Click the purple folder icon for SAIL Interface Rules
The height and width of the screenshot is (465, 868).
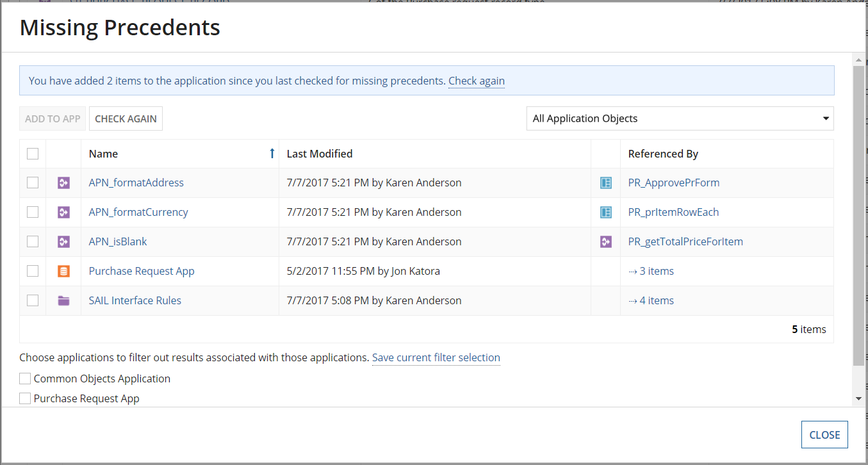click(63, 301)
